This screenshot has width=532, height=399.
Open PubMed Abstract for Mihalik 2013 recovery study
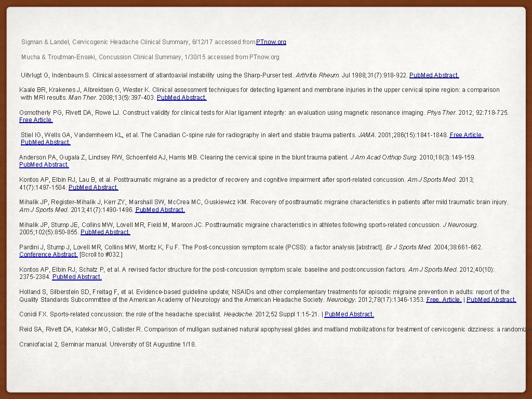(160, 210)
